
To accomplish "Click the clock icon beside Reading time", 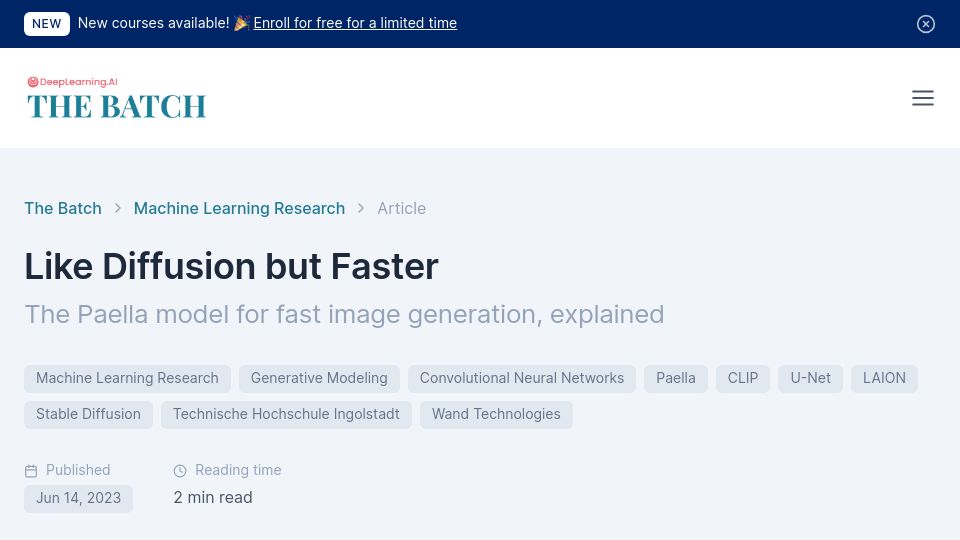I will (x=180, y=471).
